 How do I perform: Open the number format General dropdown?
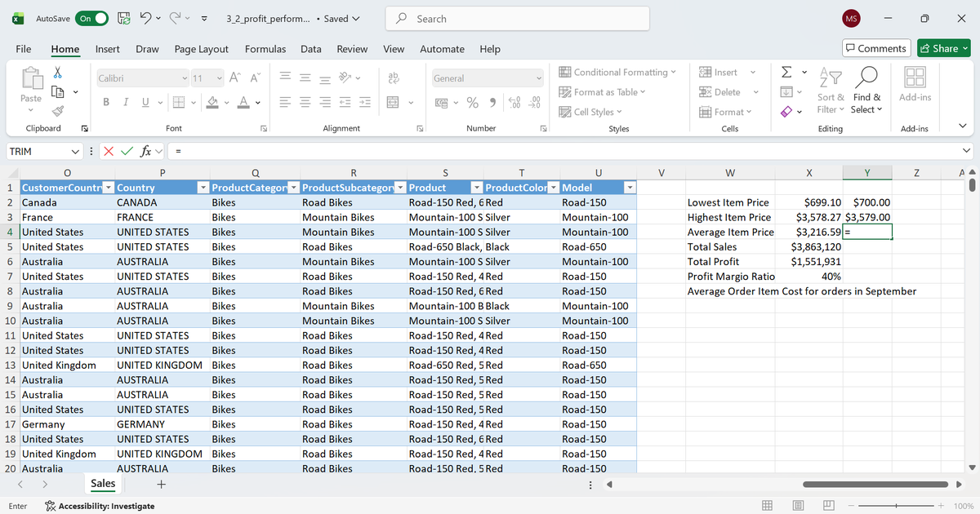point(538,78)
